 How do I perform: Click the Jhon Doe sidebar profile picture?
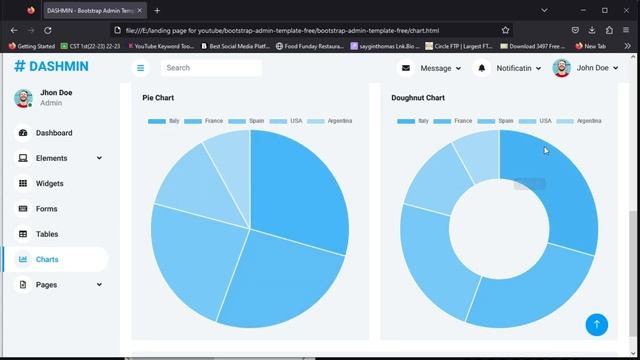click(23, 98)
